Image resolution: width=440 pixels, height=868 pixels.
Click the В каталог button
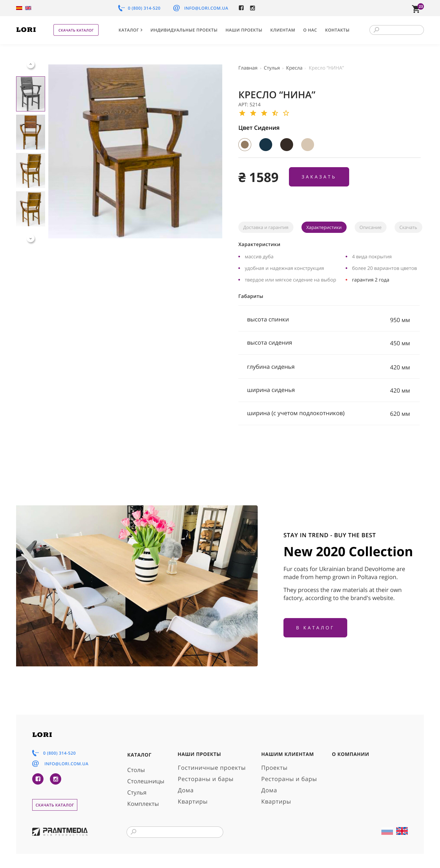click(x=315, y=627)
